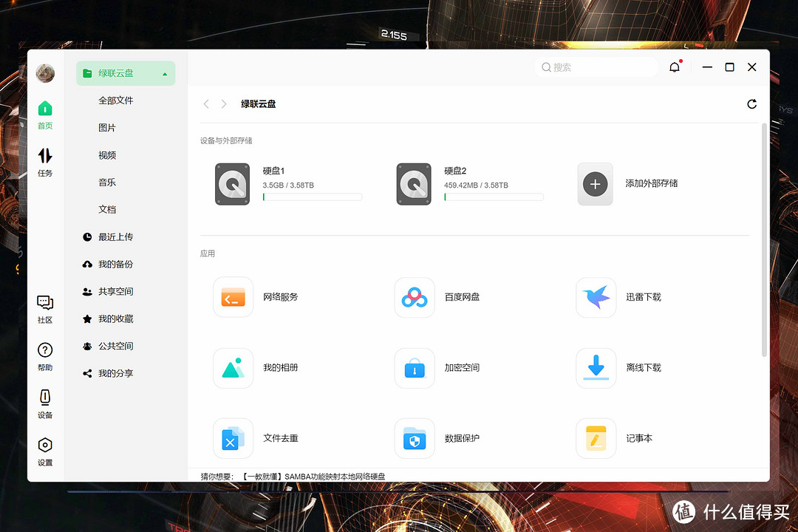
Task: Click the notification bell with red dot
Action: pos(675,66)
